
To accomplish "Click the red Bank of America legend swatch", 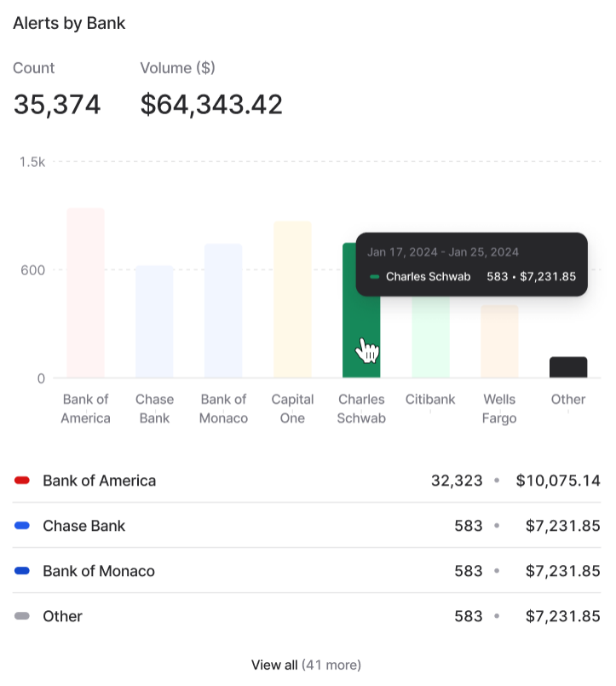I will [23, 481].
